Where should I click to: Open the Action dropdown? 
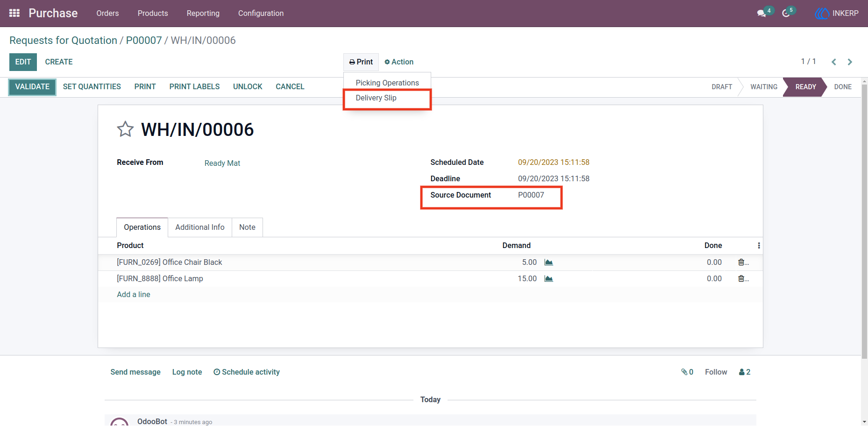399,62
